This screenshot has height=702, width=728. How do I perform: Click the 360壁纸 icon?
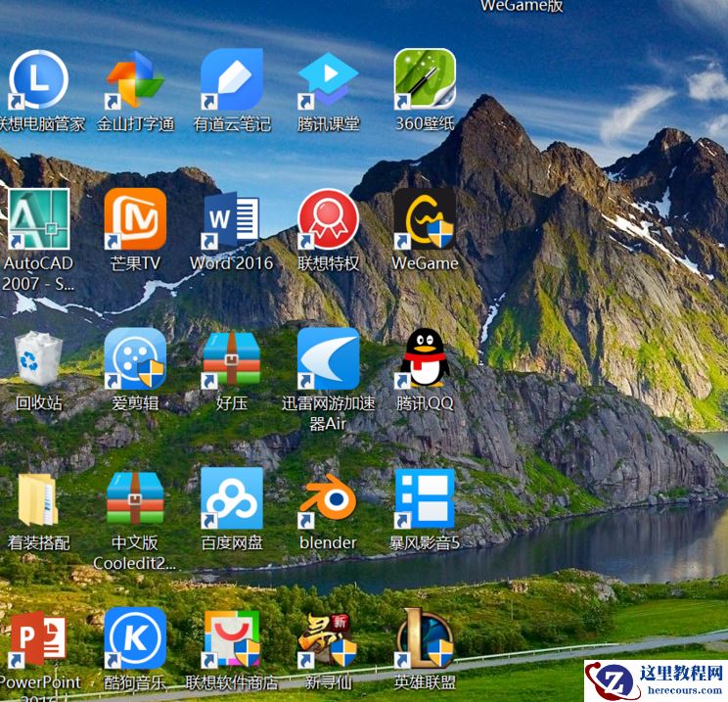coord(425,80)
